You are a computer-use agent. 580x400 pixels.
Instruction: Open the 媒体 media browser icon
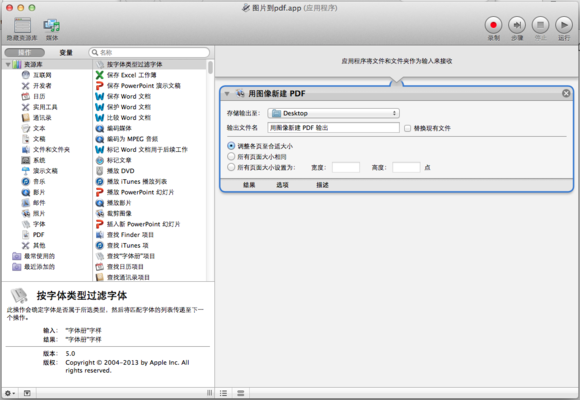[52, 25]
